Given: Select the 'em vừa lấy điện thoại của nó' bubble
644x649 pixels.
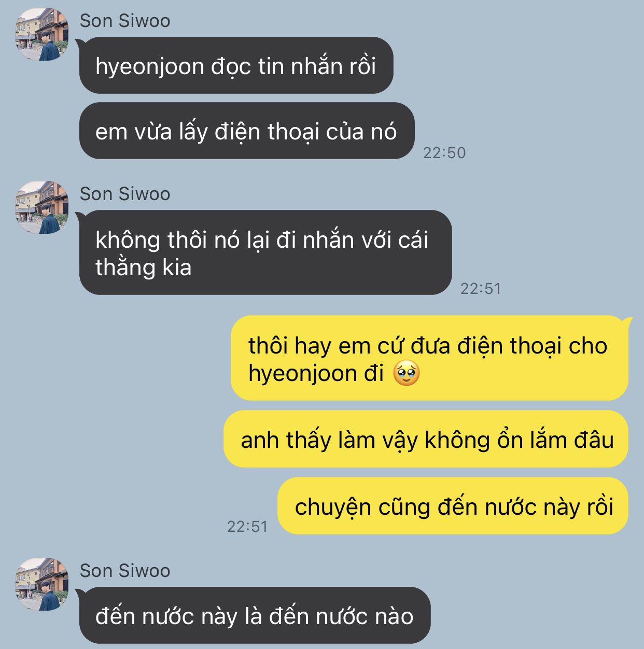Looking at the screenshot, I should [x=247, y=131].
